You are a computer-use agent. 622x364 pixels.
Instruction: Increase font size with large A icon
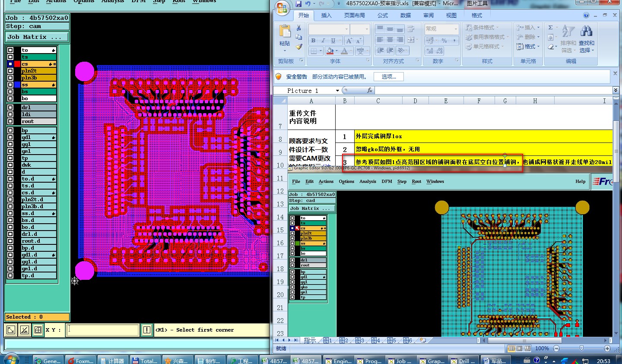349,41
